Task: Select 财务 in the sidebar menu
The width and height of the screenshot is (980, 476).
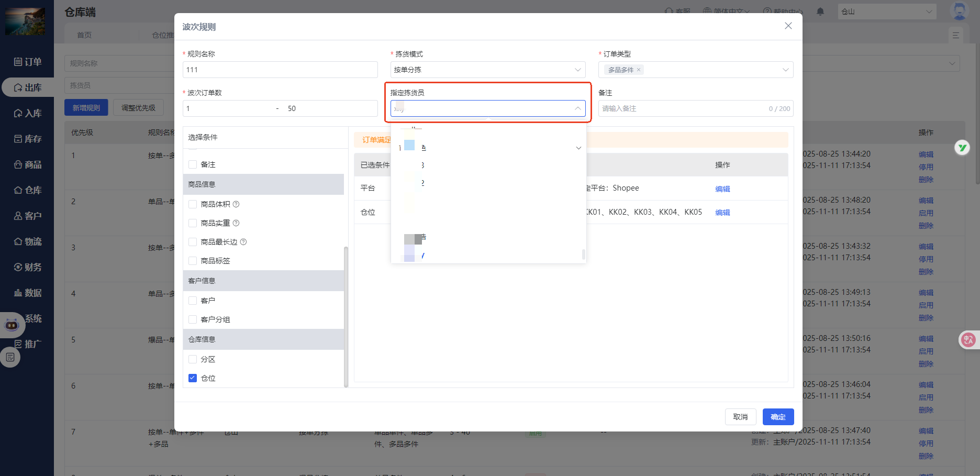Action: [x=27, y=267]
